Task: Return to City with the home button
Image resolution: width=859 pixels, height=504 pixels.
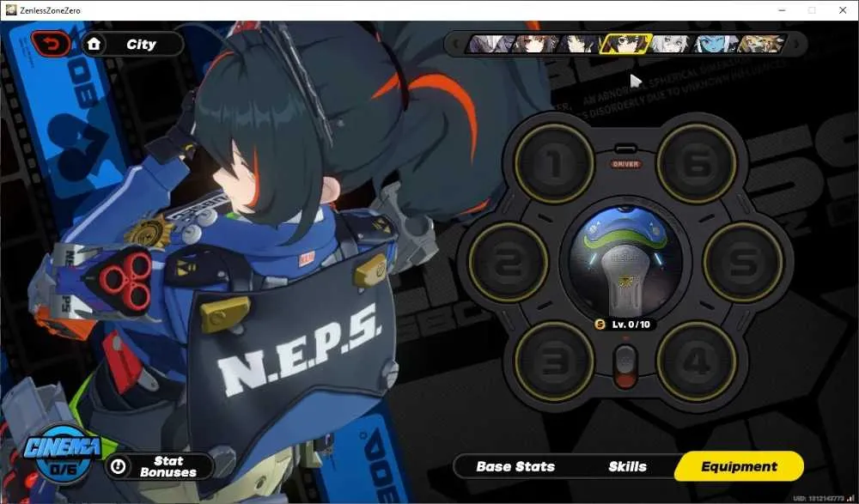Action: point(133,45)
